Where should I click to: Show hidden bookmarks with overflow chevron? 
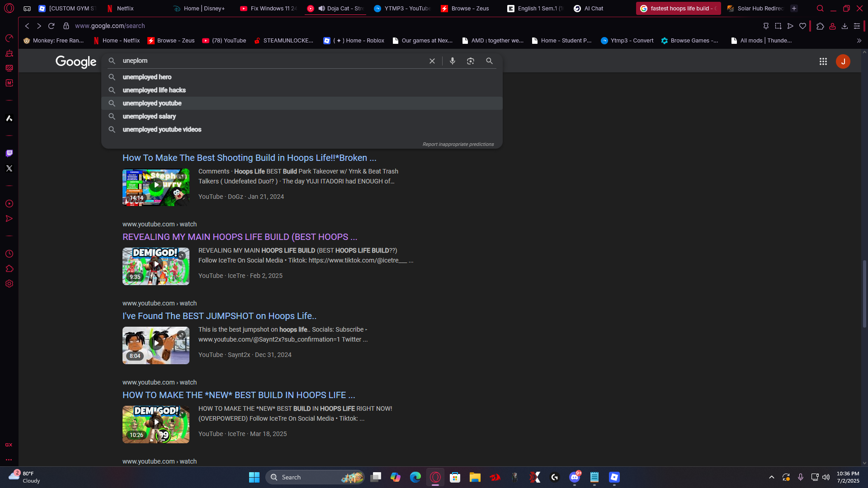point(859,41)
